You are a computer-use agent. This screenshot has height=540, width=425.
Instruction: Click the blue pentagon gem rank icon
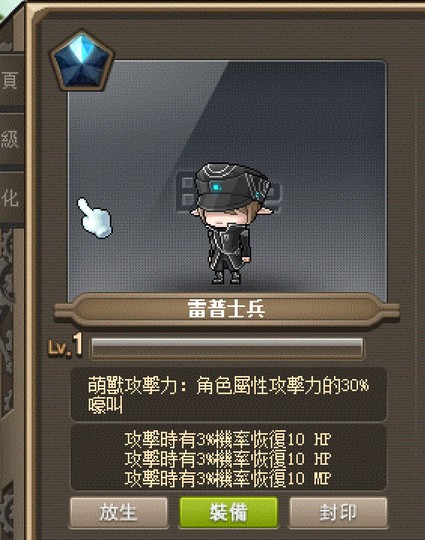point(82,62)
